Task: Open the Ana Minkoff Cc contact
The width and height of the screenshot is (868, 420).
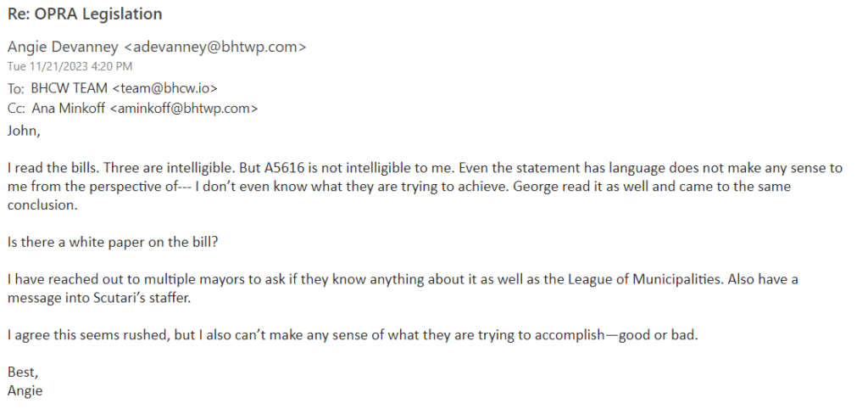Action: click(68, 109)
